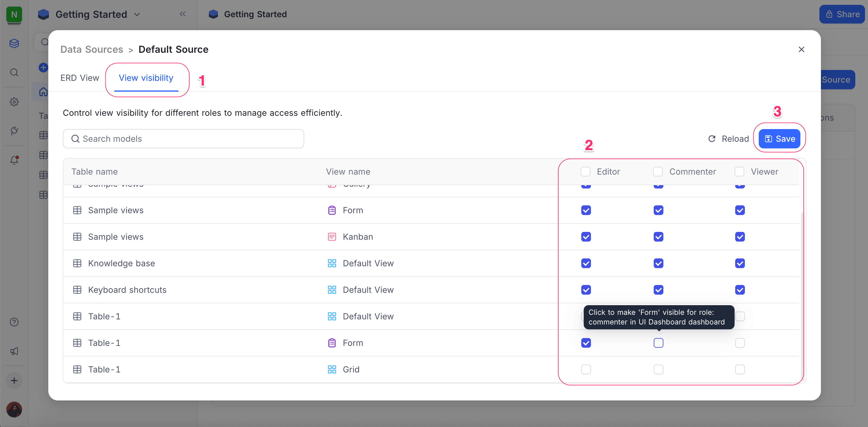Select the View visibility tab
Screen dimensions: 868x427
tap(146, 78)
